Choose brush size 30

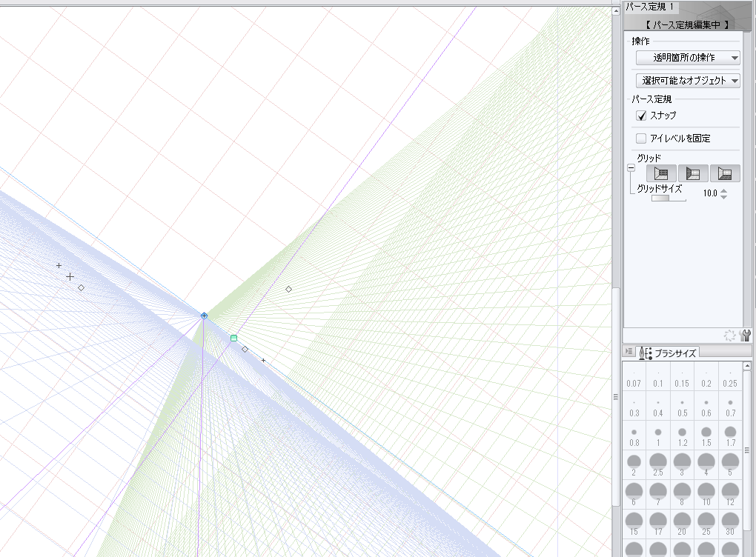(x=731, y=524)
